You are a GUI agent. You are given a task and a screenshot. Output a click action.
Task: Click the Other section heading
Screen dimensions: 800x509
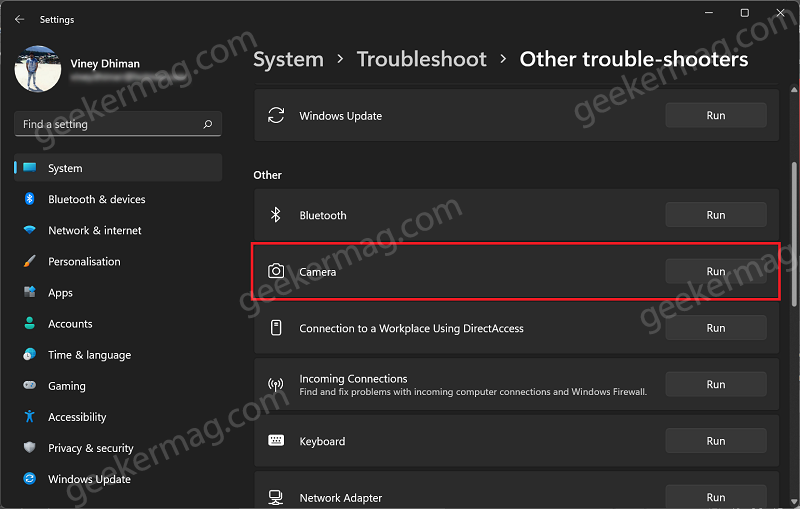[x=267, y=174]
